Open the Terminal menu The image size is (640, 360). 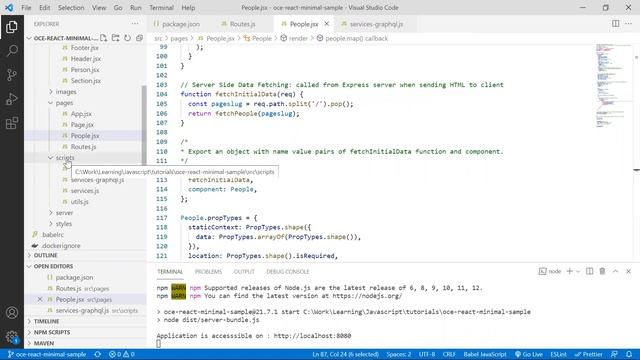161,7
